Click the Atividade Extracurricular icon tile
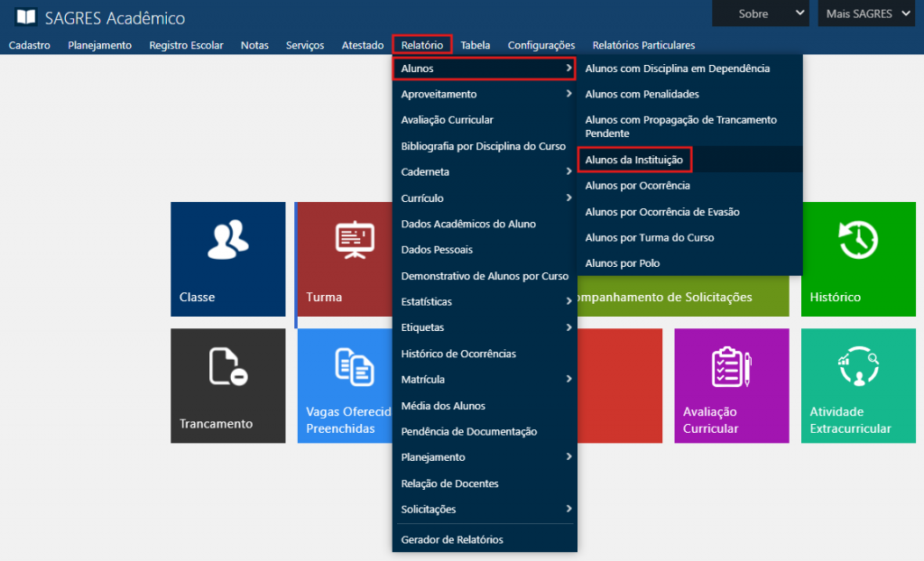924x561 pixels. [858, 366]
